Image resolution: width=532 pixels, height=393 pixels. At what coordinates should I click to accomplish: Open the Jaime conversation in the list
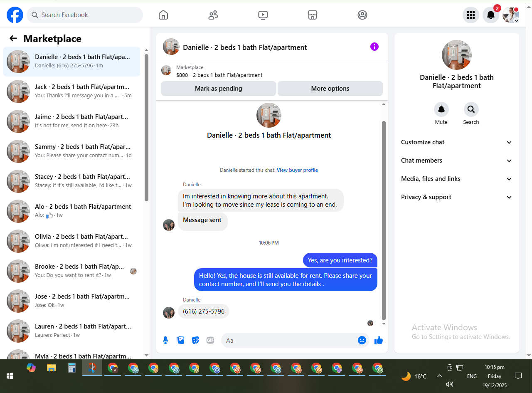(72, 121)
